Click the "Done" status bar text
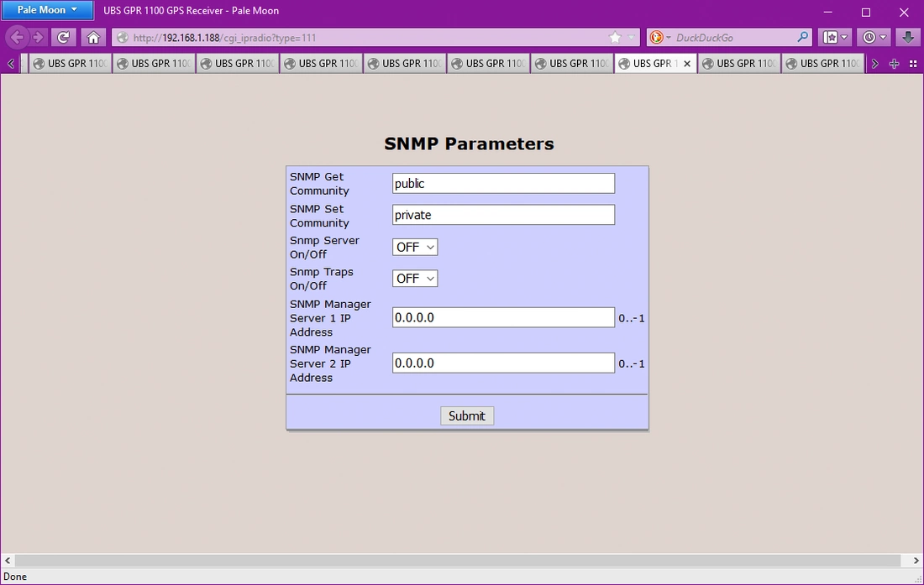This screenshot has width=924, height=585. click(15, 577)
